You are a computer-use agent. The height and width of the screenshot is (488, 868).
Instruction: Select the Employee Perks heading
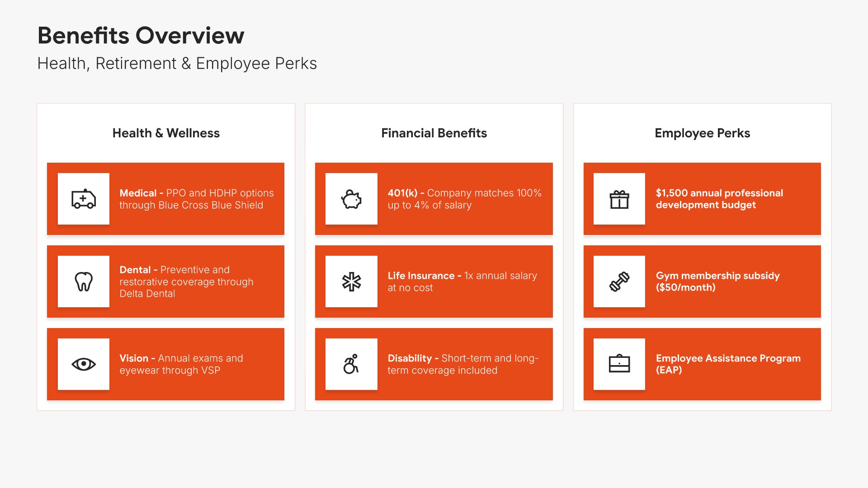click(703, 133)
